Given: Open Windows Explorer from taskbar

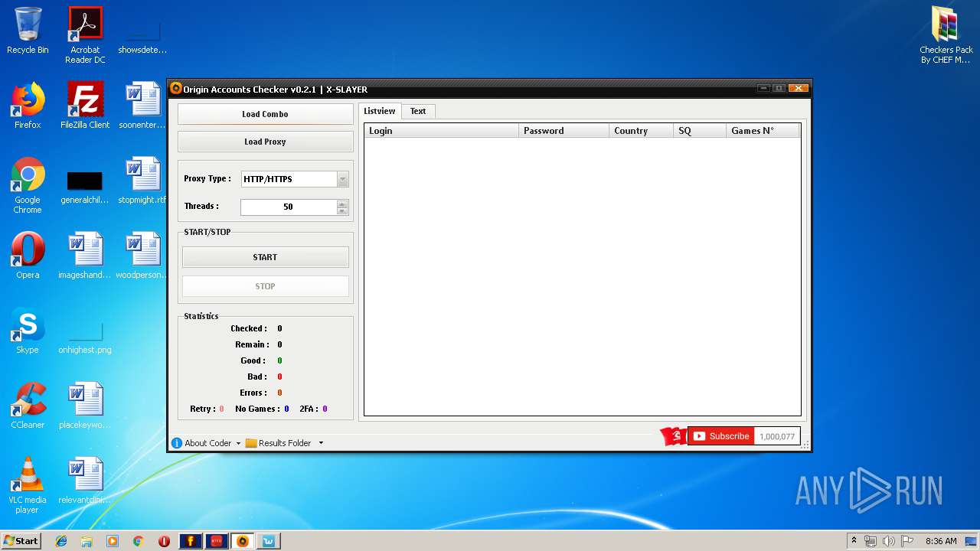Looking at the screenshot, I should pos(87,541).
